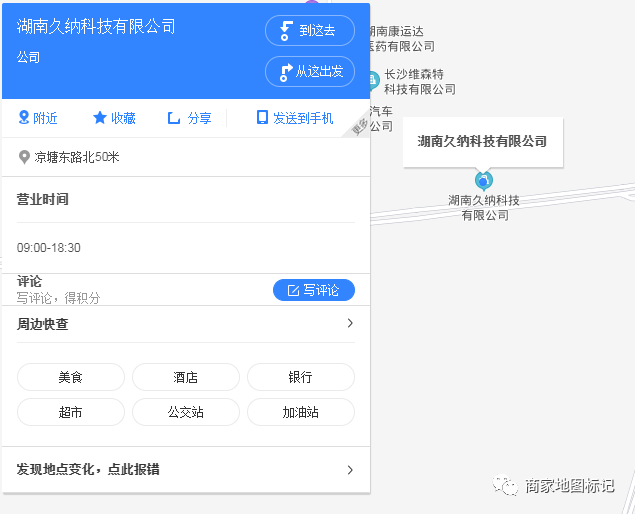This screenshot has height=514, width=635.
Task: Click the 长沙维森特科技 map marker
Action: [373, 80]
